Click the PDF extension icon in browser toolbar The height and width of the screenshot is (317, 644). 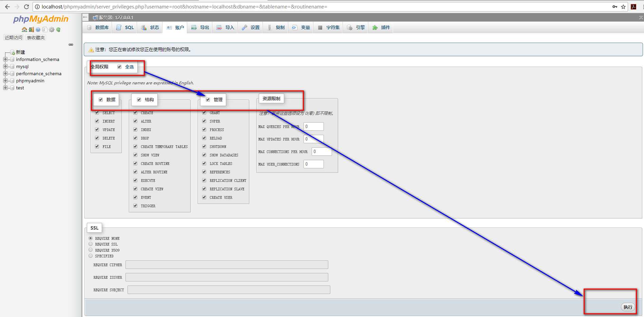tap(633, 7)
